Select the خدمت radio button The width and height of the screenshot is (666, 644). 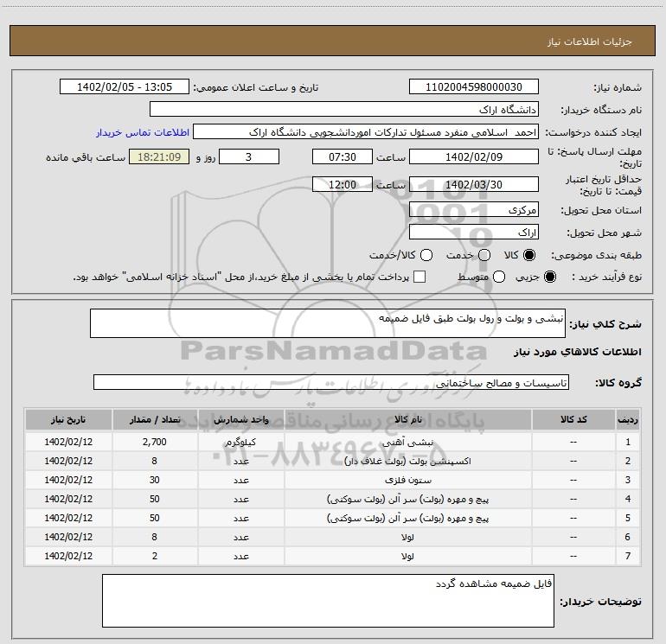[x=484, y=255]
